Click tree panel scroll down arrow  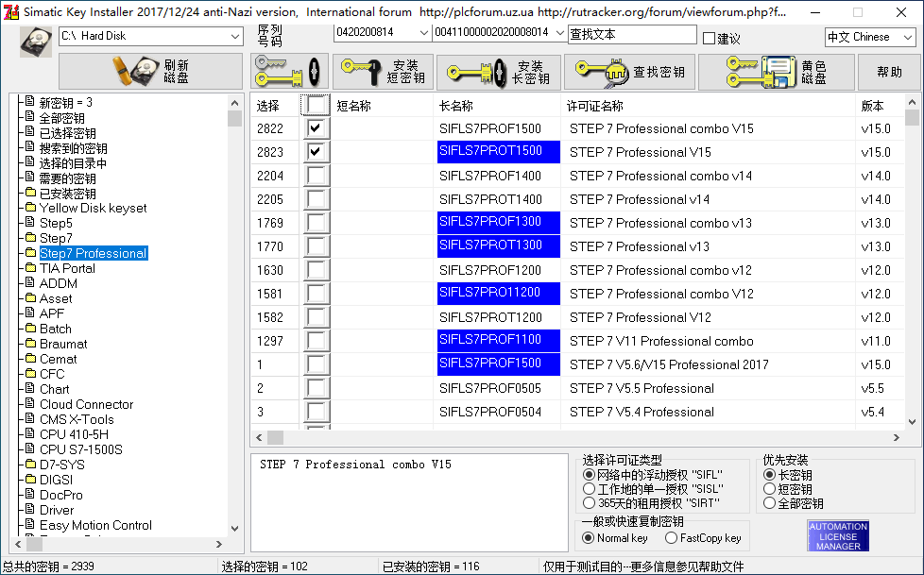coord(234,529)
